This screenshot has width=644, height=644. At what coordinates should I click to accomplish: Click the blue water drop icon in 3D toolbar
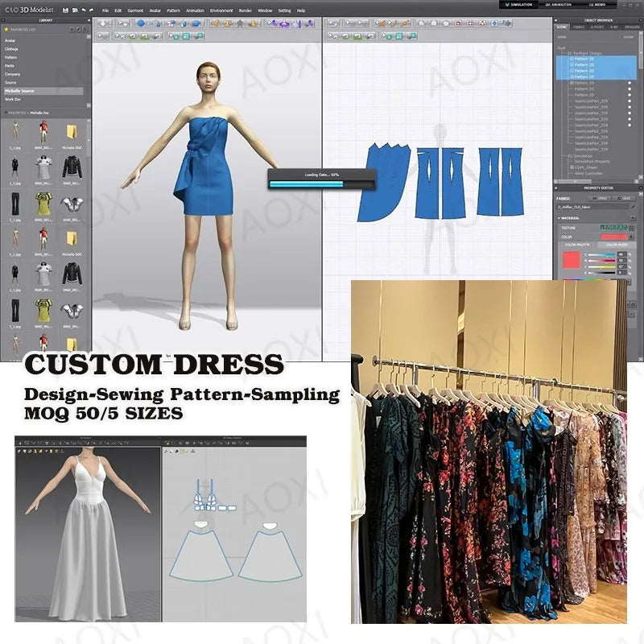point(159,24)
